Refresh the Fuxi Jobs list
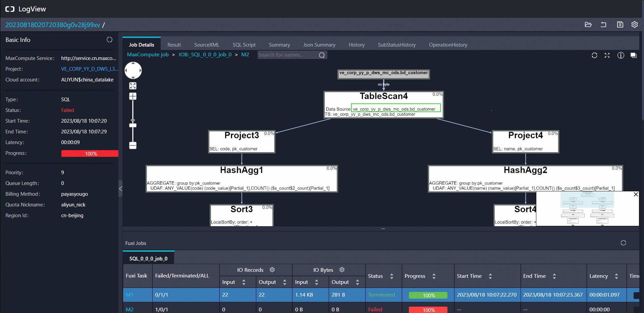 623,243
